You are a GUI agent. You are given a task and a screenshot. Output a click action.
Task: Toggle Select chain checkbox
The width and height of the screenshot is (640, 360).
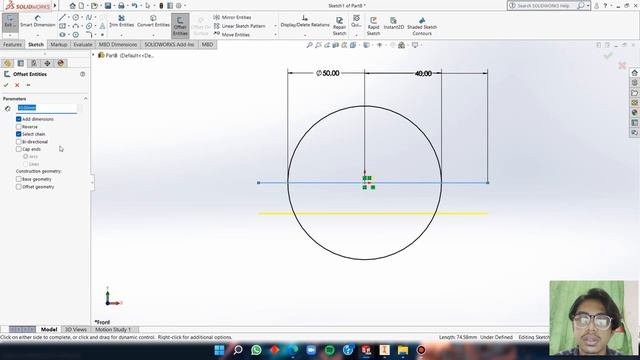point(18,134)
